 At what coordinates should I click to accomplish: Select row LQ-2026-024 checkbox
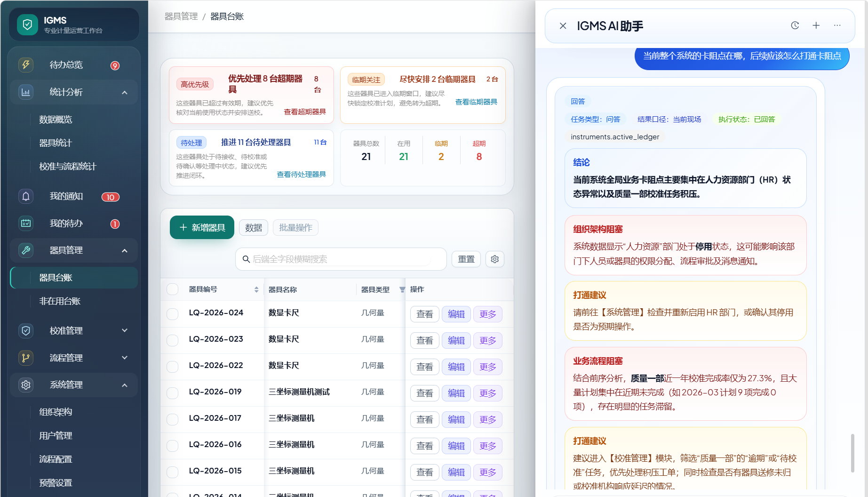[173, 314]
